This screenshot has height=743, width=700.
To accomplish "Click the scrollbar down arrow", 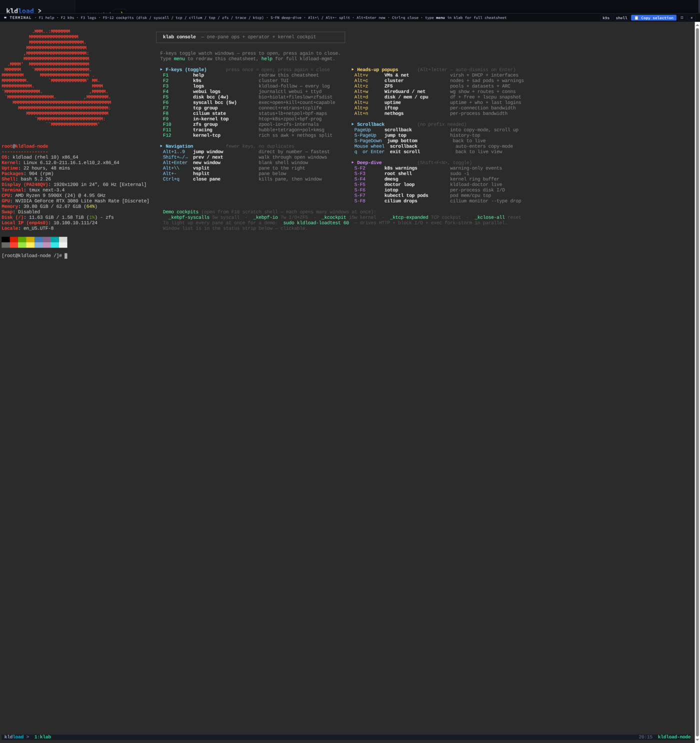I will [697, 740].
